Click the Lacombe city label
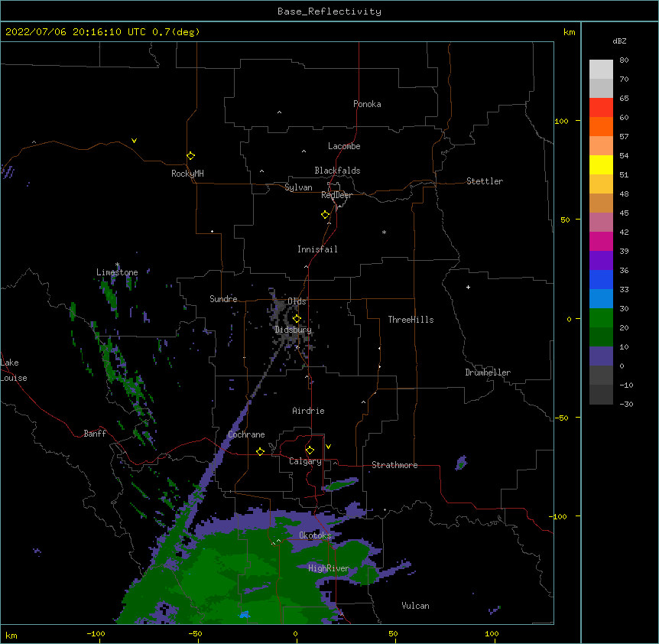659x644 pixels. pyautogui.click(x=344, y=146)
